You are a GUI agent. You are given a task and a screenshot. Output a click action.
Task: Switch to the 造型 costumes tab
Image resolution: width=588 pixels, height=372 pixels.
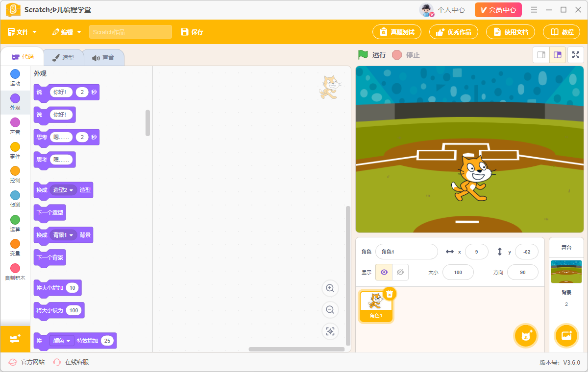pos(63,57)
